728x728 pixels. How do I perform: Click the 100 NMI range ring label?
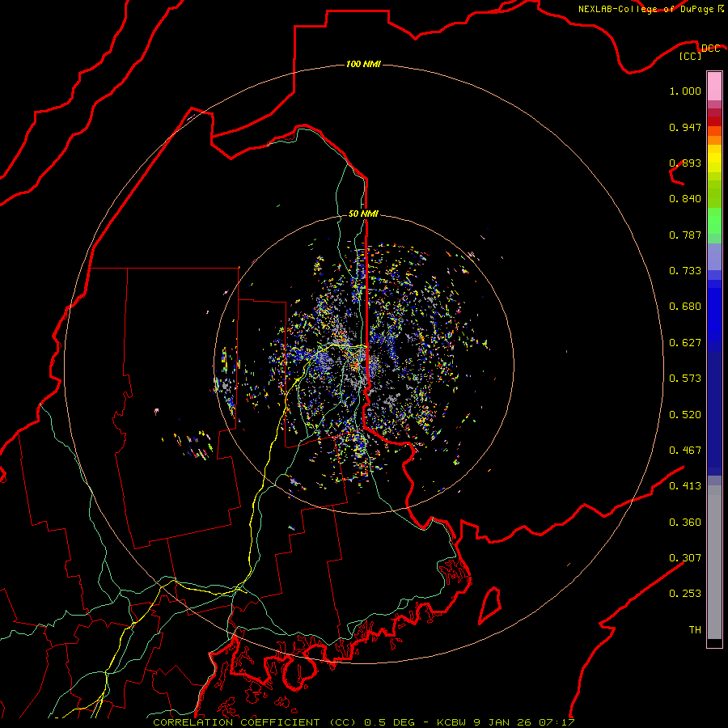click(x=363, y=64)
